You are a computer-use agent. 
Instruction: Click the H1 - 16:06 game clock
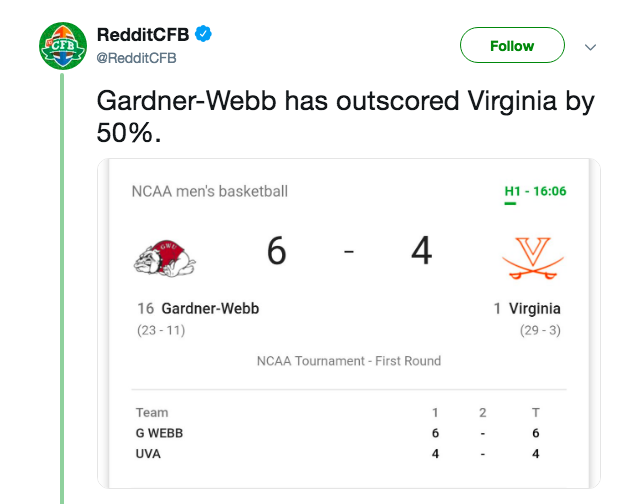coord(535,191)
